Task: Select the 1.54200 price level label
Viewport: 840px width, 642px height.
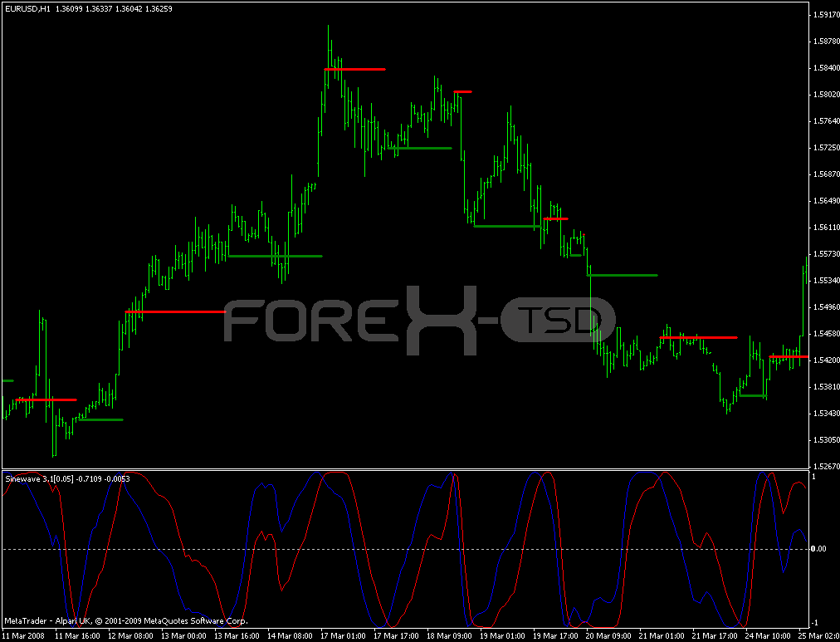Action: click(826, 360)
